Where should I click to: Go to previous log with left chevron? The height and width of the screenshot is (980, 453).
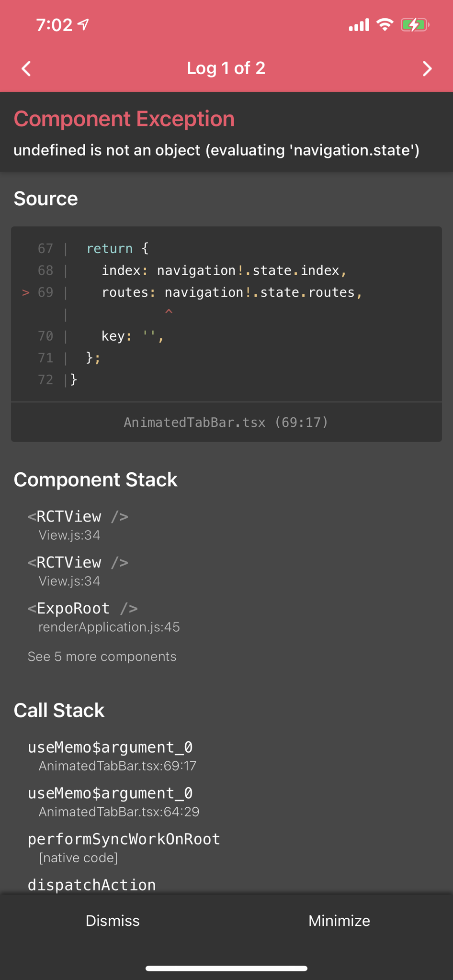pos(27,68)
